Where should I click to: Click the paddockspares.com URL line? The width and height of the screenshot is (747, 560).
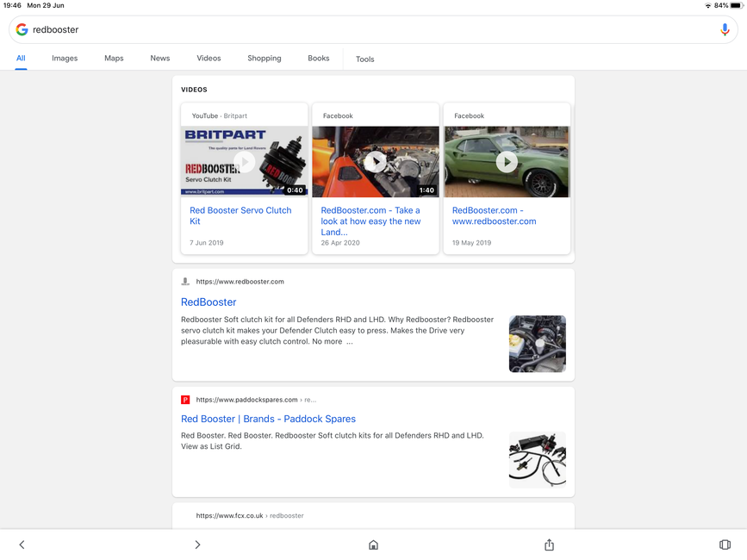coord(256,400)
